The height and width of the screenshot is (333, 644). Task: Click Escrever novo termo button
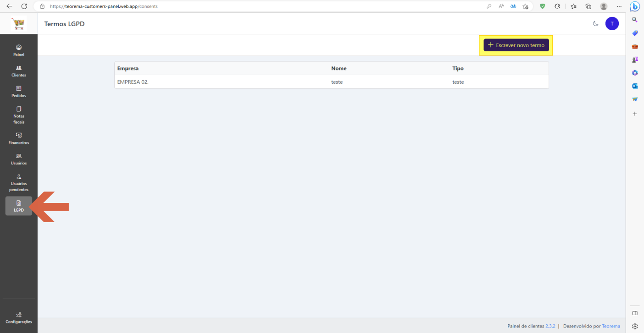(516, 45)
